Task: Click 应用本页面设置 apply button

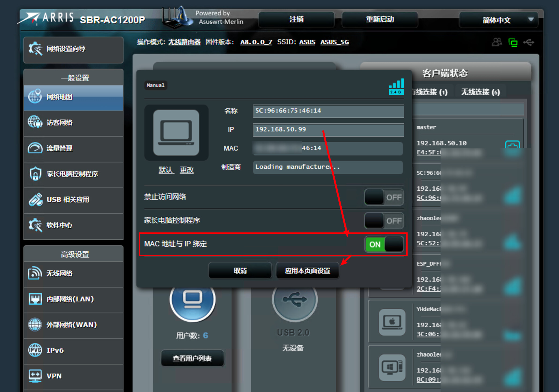Action: pyautogui.click(x=307, y=270)
